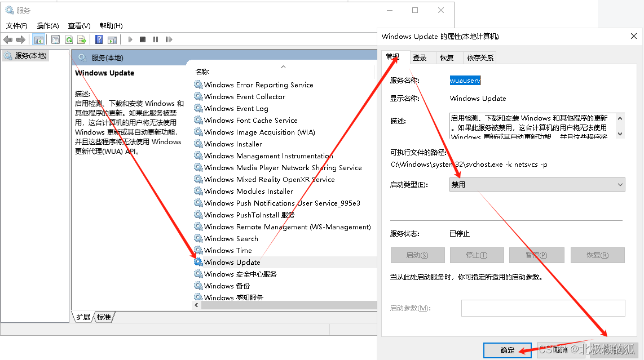The width and height of the screenshot is (644, 360).
Task: Click the Restart Service toolbar icon
Action: pyautogui.click(x=169, y=39)
